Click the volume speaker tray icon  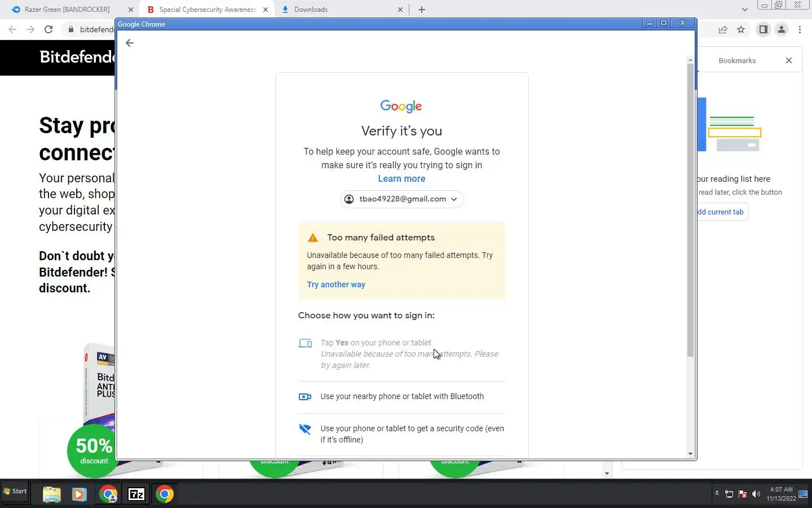click(x=756, y=494)
